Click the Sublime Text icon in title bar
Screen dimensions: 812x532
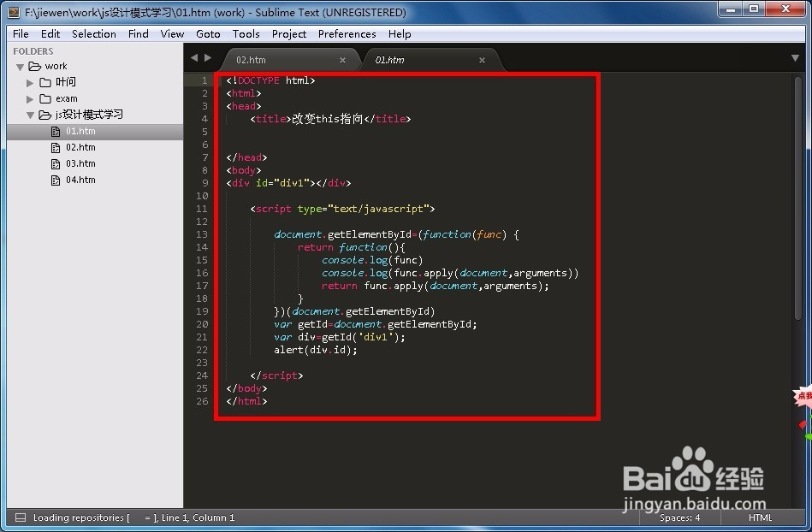click(x=12, y=11)
